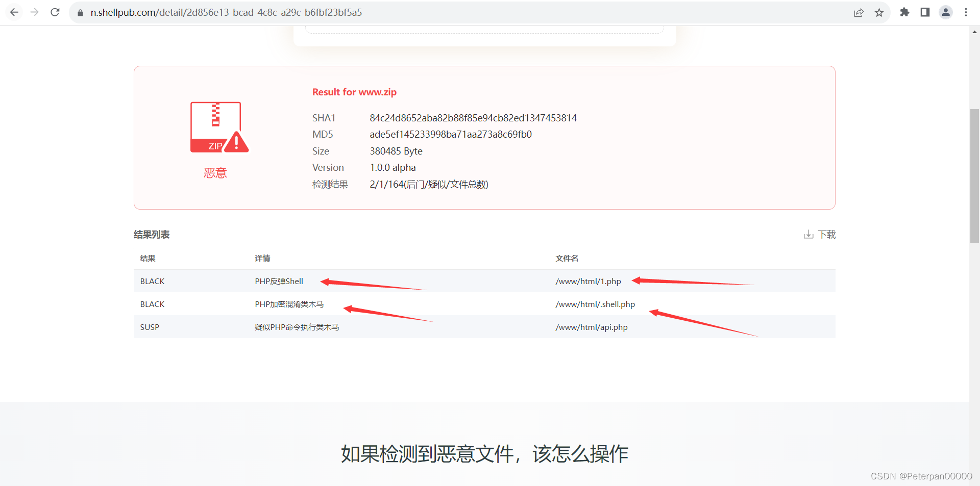Screen dimensions: 980x486
Task: Click the Version label
Action: point(328,167)
